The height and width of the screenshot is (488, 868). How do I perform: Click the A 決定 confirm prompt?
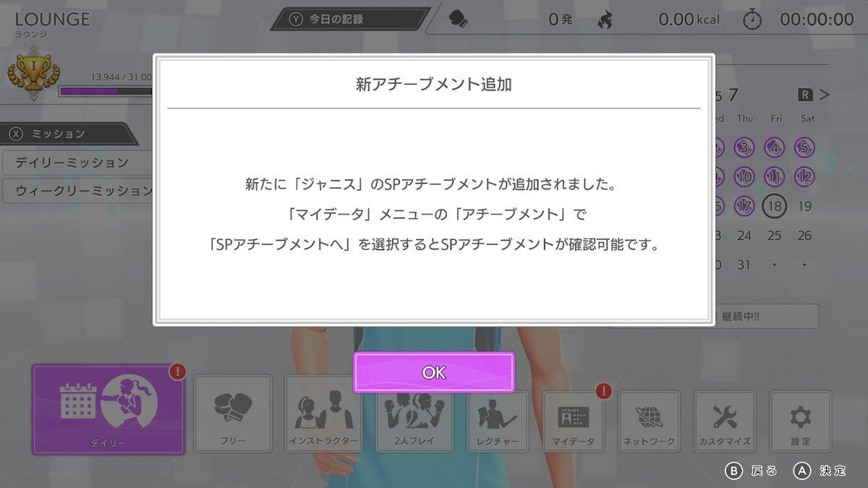point(820,471)
